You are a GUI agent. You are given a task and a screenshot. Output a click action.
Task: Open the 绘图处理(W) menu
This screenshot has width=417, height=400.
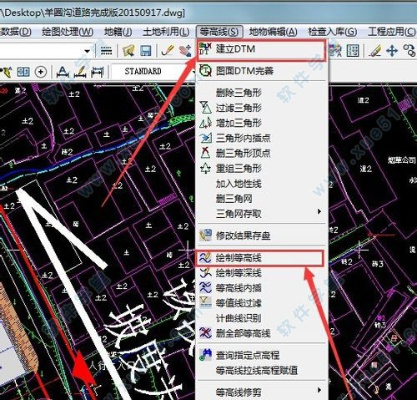coord(68,32)
